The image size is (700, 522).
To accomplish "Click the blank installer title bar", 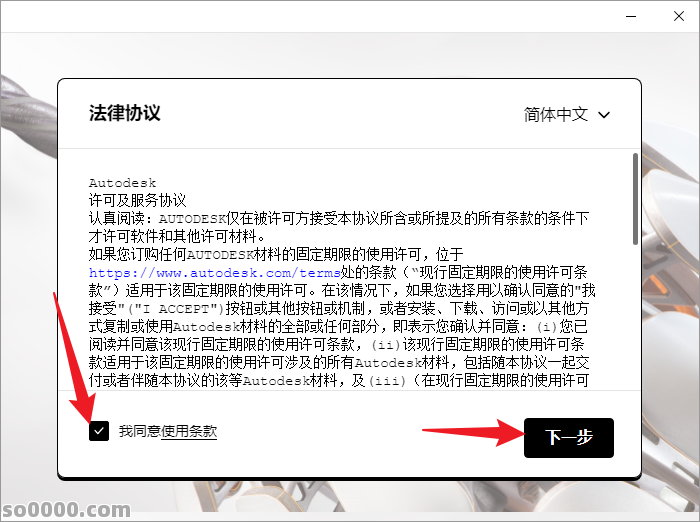I will point(300,17).
